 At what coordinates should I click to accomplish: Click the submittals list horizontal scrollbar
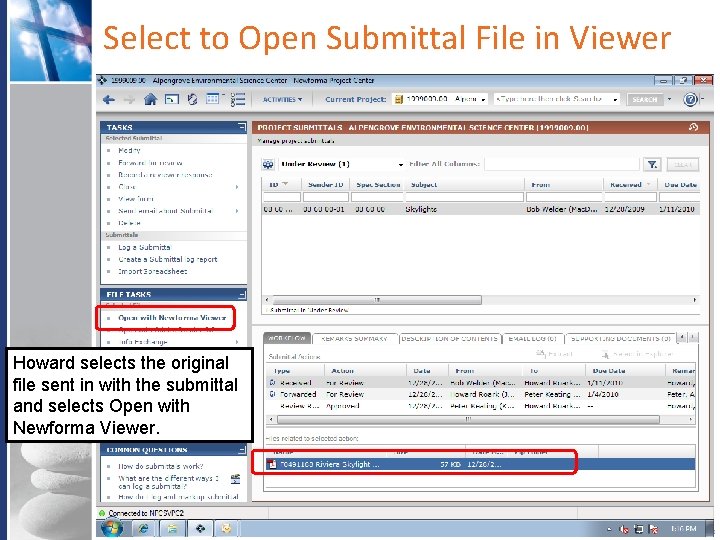click(x=377, y=300)
